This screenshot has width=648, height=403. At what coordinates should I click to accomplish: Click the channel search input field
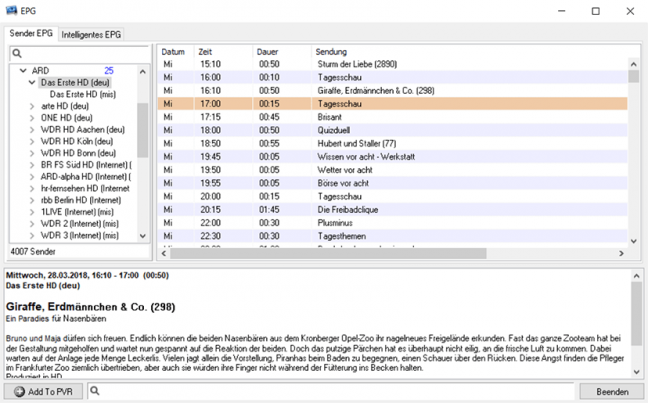pyautogui.click(x=79, y=53)
